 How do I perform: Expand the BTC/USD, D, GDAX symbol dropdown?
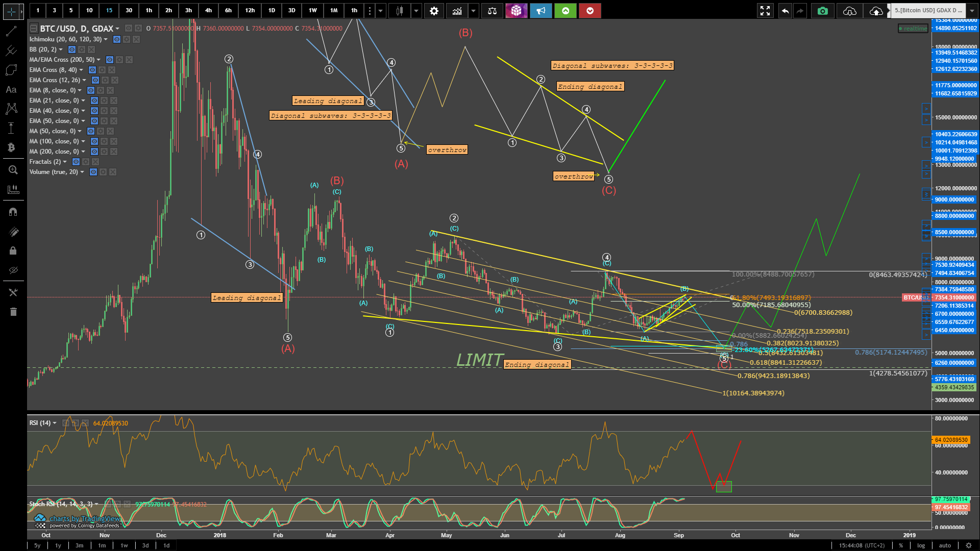pos(117,29)
